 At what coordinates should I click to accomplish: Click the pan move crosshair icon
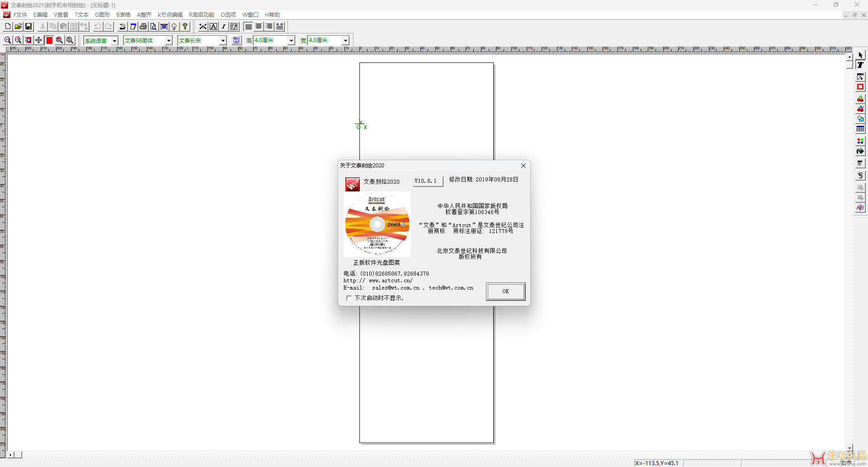pyautogui.click(x=39, y=40)
